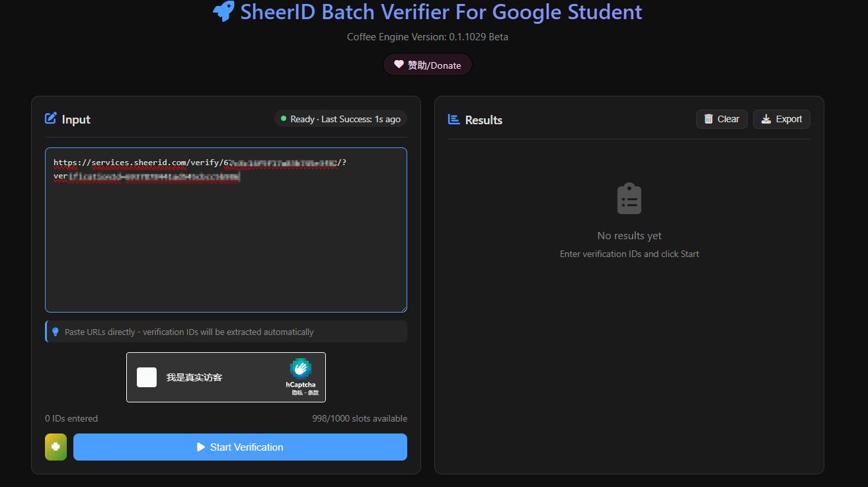Start Verification with the blue button
868x487 pixels.
pos(240,447)
